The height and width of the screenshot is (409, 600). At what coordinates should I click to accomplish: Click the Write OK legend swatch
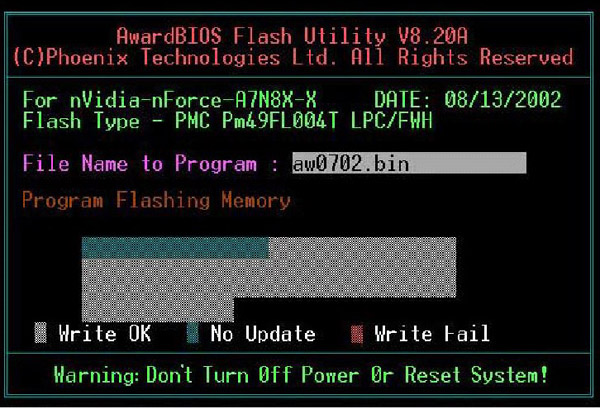point(41,333)
